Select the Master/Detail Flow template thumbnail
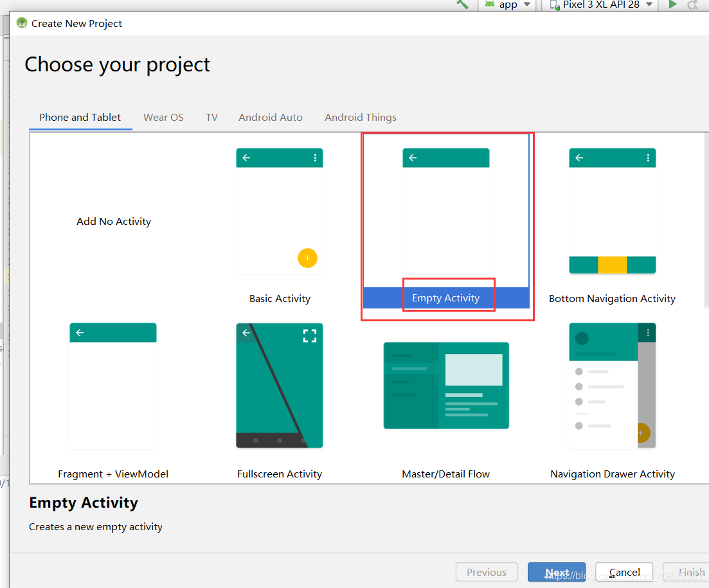 coord(446,386)
